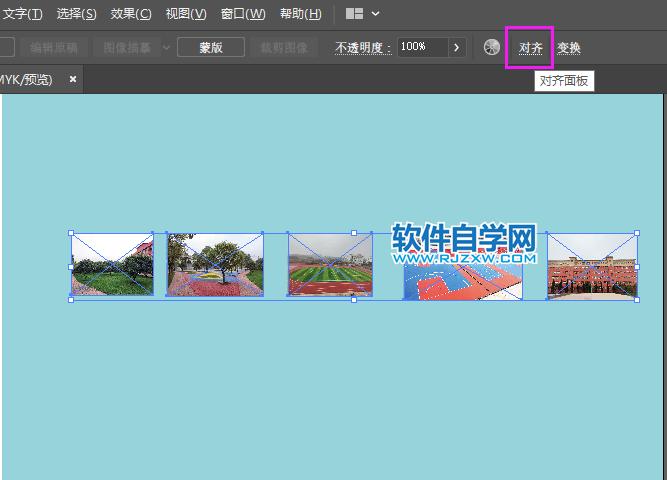667x480 pixels.
Task: Open the 选择(S) menu
Action: 77,14
